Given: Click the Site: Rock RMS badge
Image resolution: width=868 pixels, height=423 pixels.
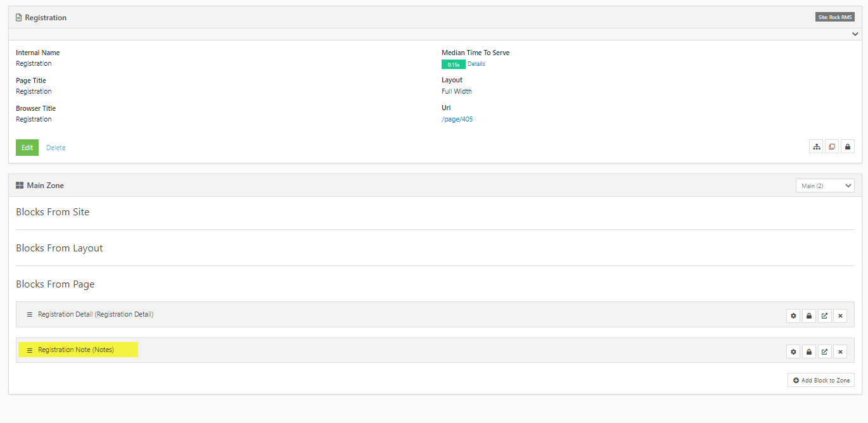Looking at the screenshot, I should (x=835, y=17).
